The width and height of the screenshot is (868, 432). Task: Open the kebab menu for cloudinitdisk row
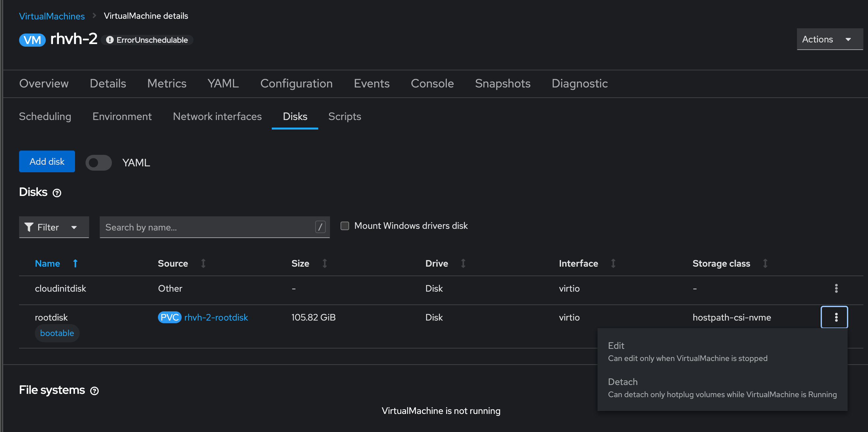pyautogui.click(x=836, y=288)
